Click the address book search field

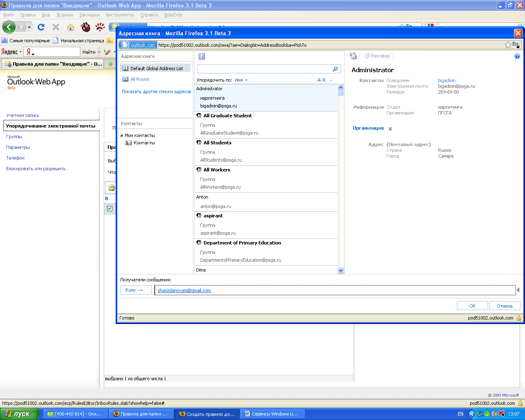pyautogui.click(x=265, y=69)
